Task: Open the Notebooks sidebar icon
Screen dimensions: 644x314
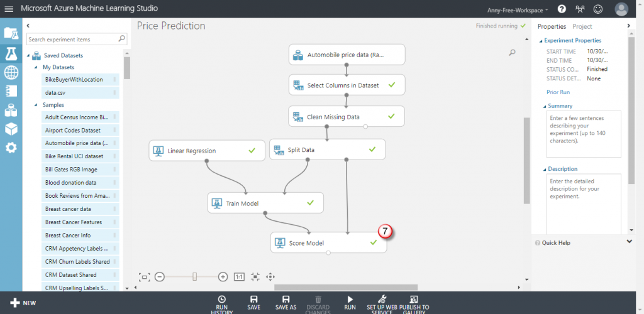Action: [x=11, y=91]
